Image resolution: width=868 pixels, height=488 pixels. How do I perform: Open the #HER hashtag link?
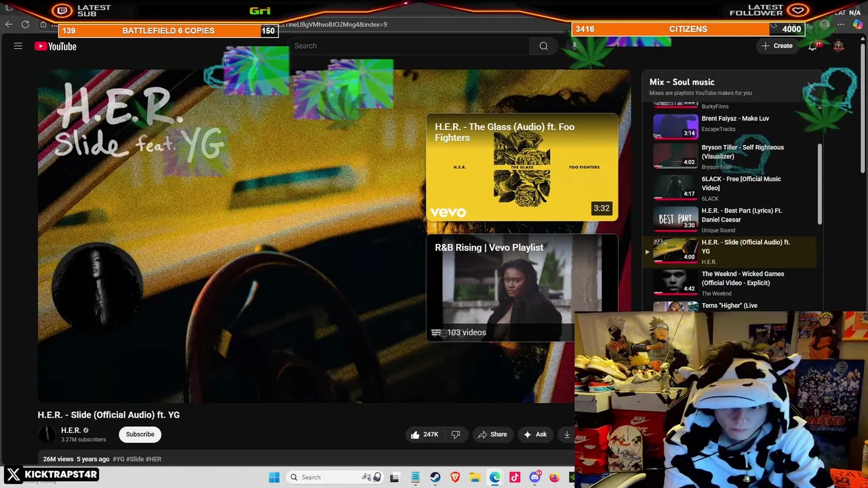tap(154, 459)
